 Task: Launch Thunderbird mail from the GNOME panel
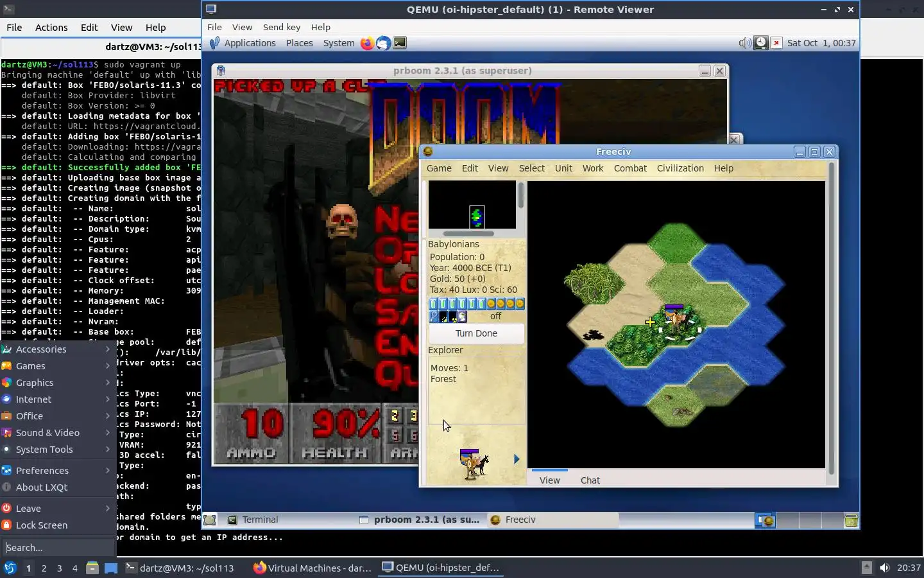(383, 43)
